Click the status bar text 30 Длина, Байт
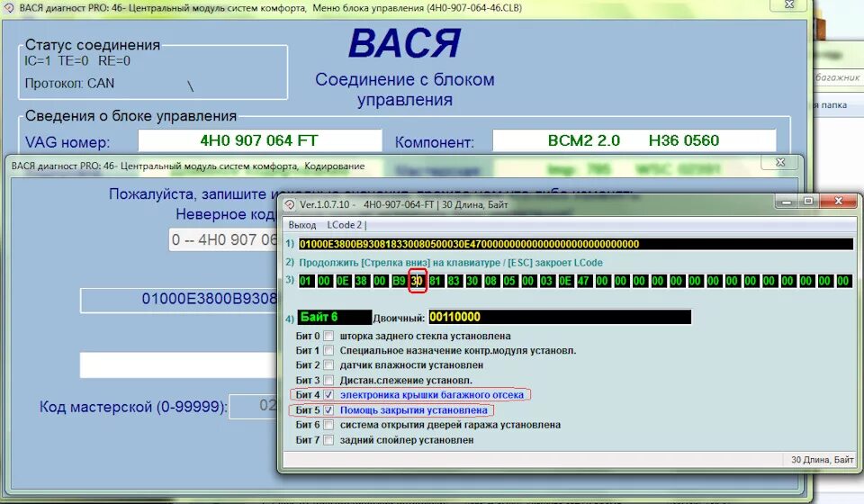Viewport: 864px width, 504px height. point(822,459)
